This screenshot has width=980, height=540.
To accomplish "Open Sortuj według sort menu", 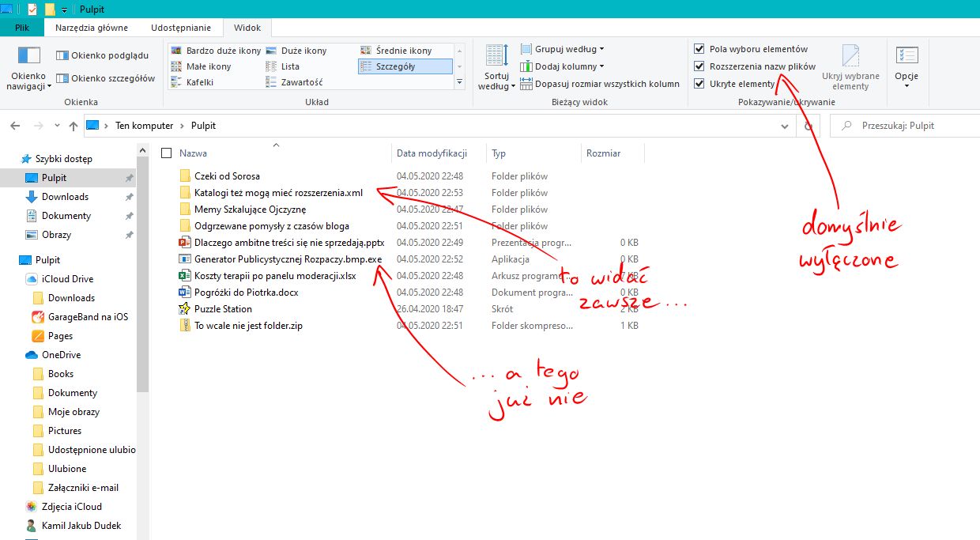I will pos(497,68).
